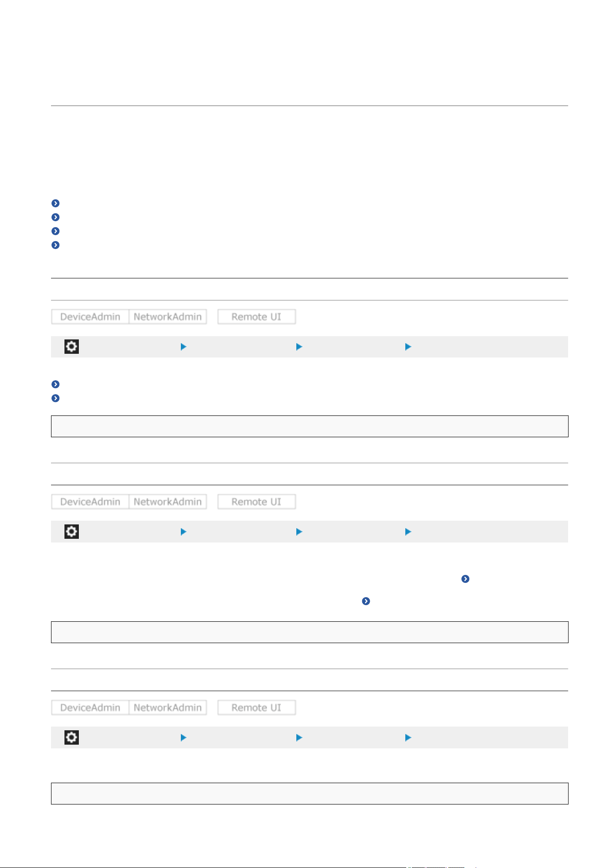Click the second bullet link icon below the first gear path

click(55, 398)
